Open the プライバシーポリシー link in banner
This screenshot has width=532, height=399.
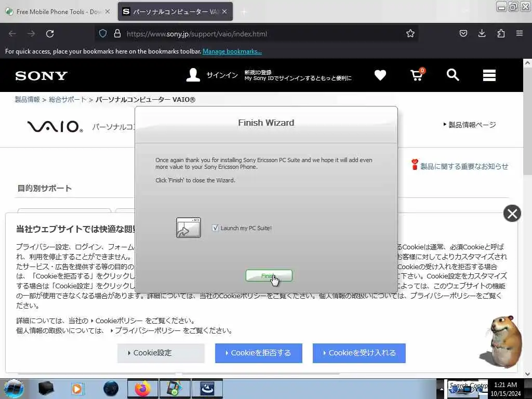[x=148, y=330]
